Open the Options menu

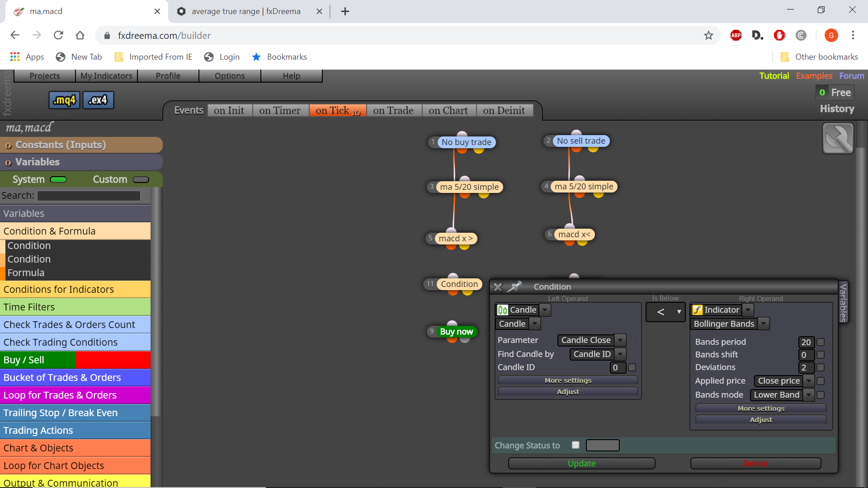click(230, 76)
